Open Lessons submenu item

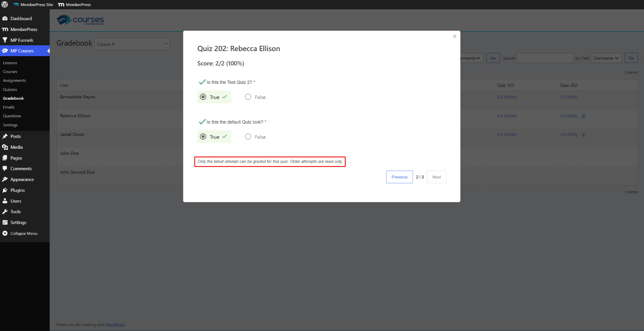click(10, 63)
